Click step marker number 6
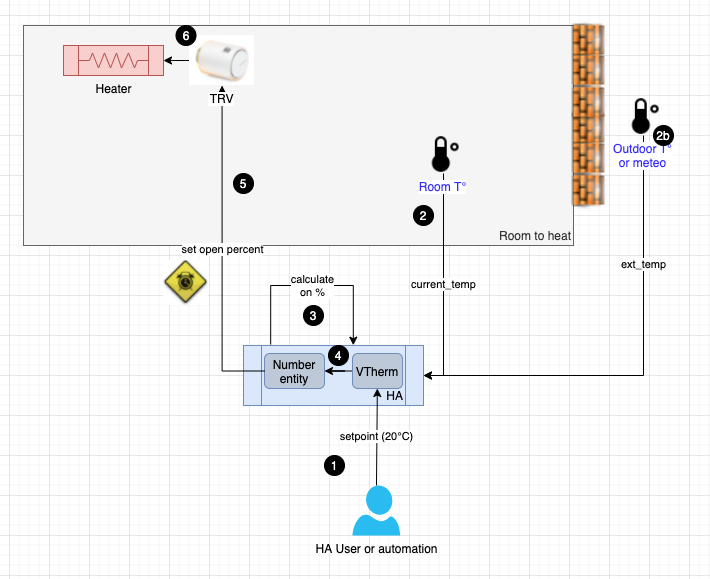 185,36
